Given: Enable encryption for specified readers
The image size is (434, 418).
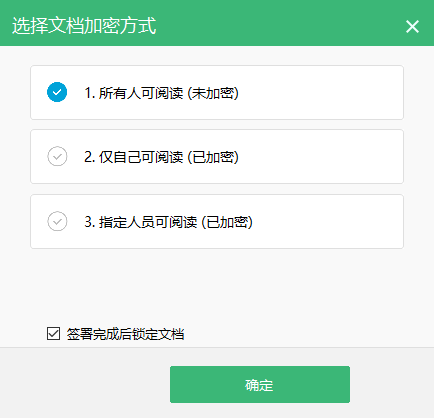Looking at the screenshot, I should 217,222.
